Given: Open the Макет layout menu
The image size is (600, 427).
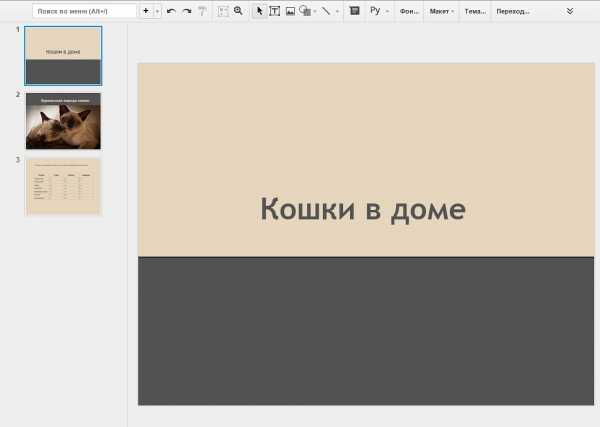Looking at the screenshot, I should [x=441, y=11].
